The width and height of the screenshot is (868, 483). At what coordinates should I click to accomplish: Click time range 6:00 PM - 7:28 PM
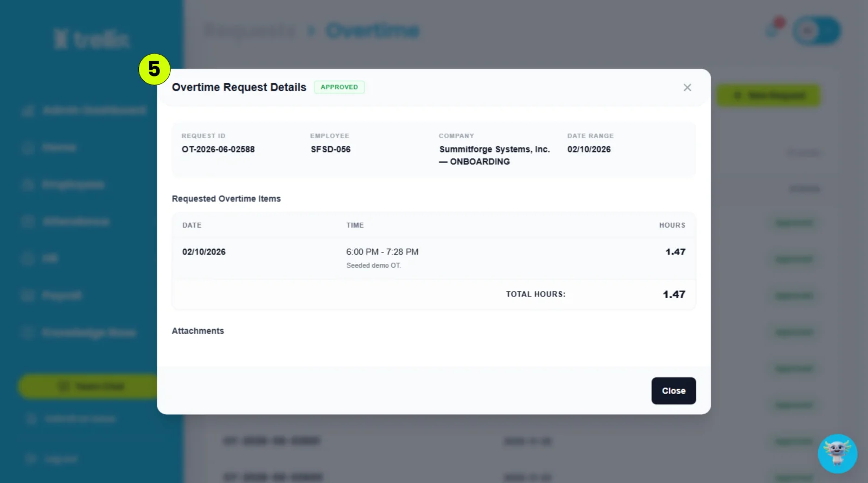click(382, 252)
